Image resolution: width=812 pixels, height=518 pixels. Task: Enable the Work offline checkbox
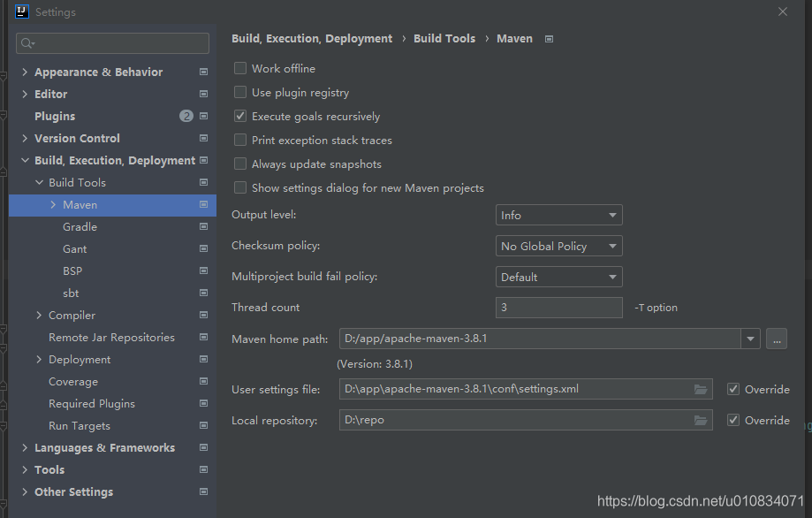[x=240, y=68]
